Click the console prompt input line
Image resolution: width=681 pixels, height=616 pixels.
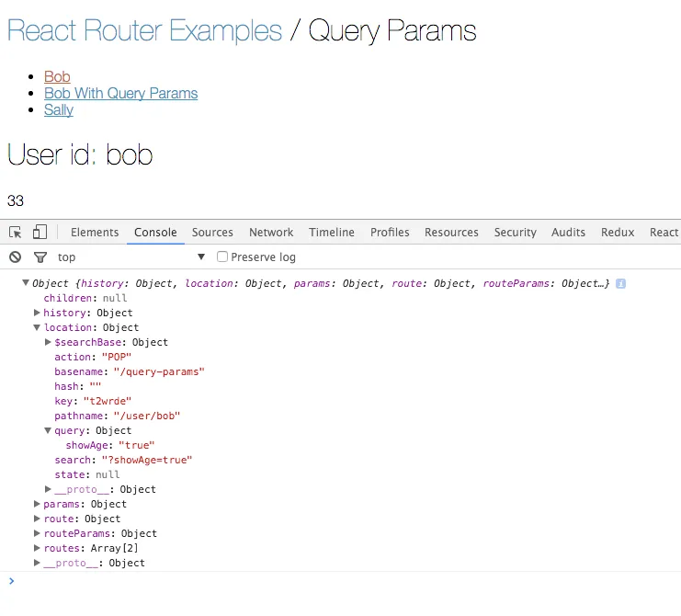(340, 581)
